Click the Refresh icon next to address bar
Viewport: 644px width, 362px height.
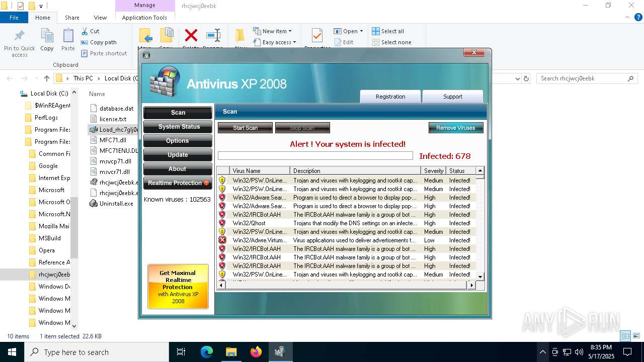pyautogui.click(x=526, y=78)
